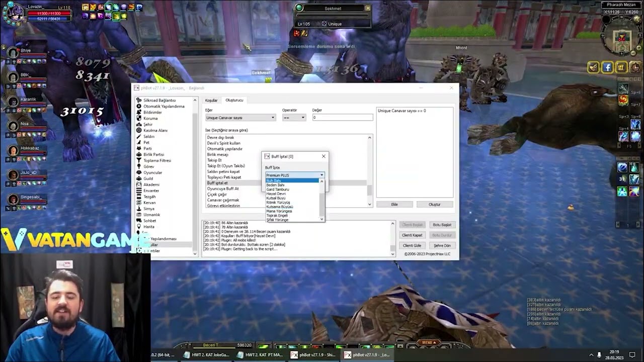Choose Mana Yörüngesi from buff list
The image size is (644, 362).
point(292,211)
